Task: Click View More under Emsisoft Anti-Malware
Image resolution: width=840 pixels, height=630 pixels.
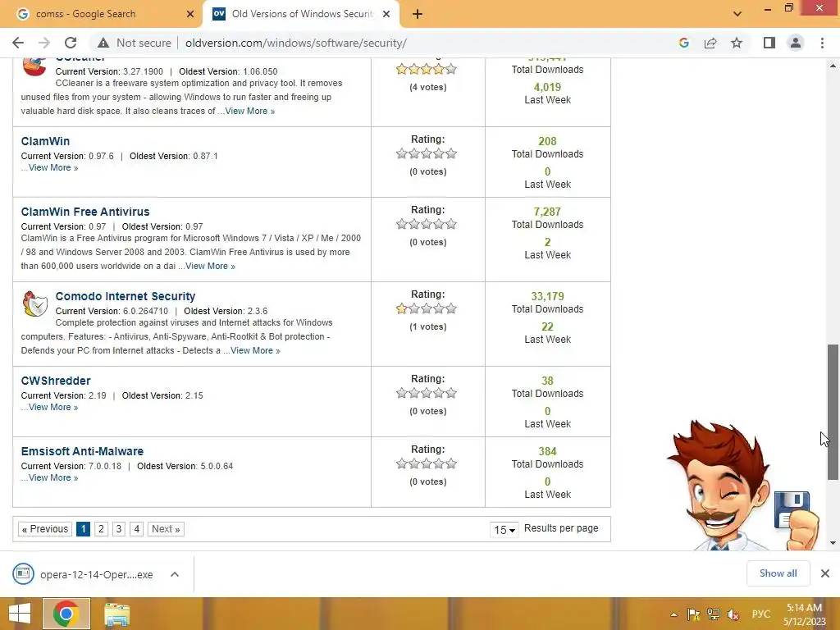Action: coord(53,478)
